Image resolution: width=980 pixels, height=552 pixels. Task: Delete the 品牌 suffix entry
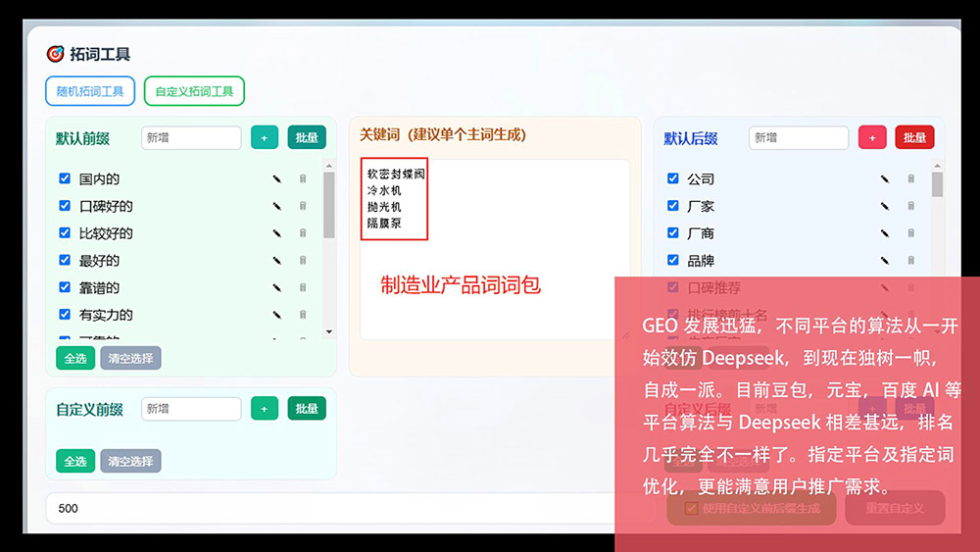coord(910,260)
